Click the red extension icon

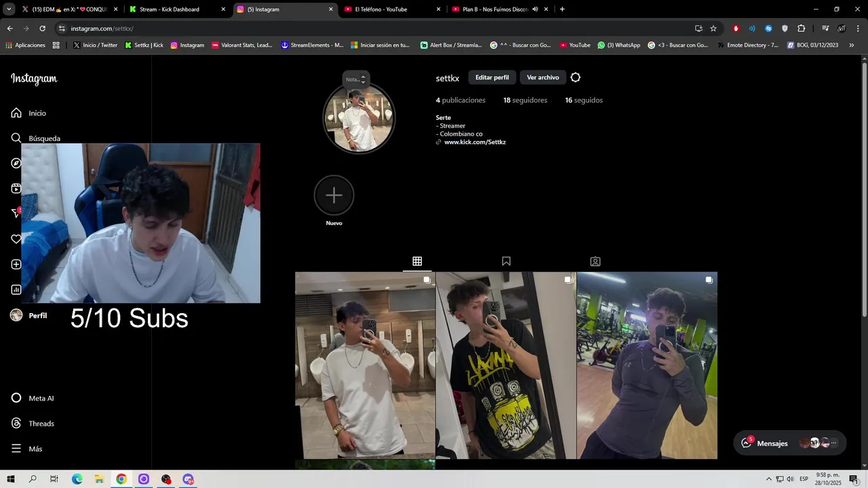pyautogui.click(x=736, y=28)
